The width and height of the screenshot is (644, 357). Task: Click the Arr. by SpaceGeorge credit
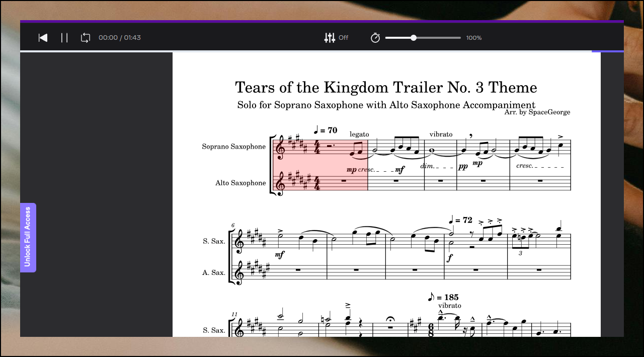tap(537, 112)
